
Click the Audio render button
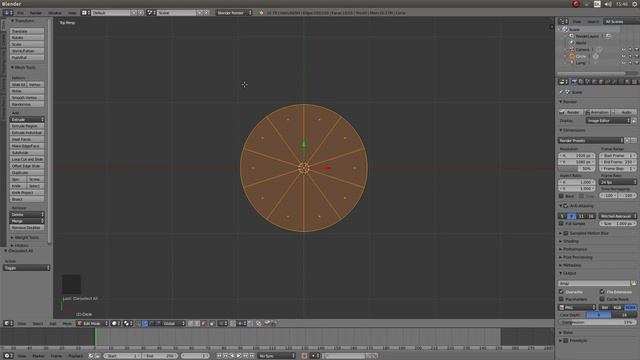624,112
